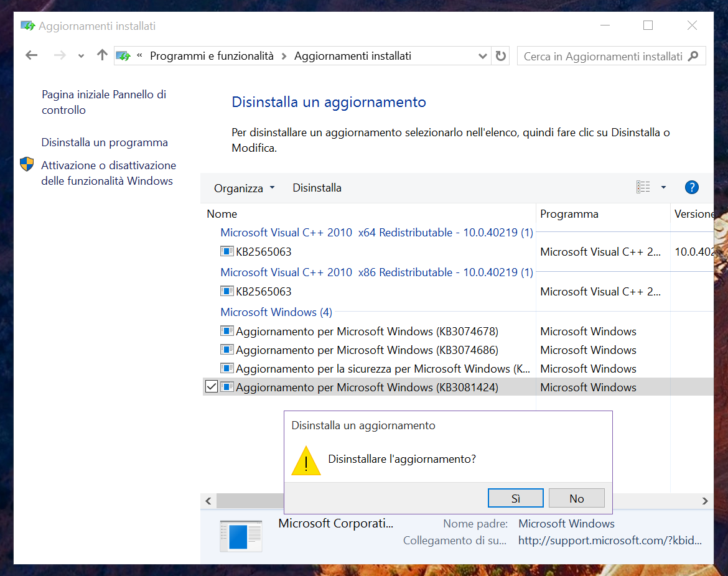Collapse the Microsoft Windows (4) group
728x576 pixels.
[276, 312]
